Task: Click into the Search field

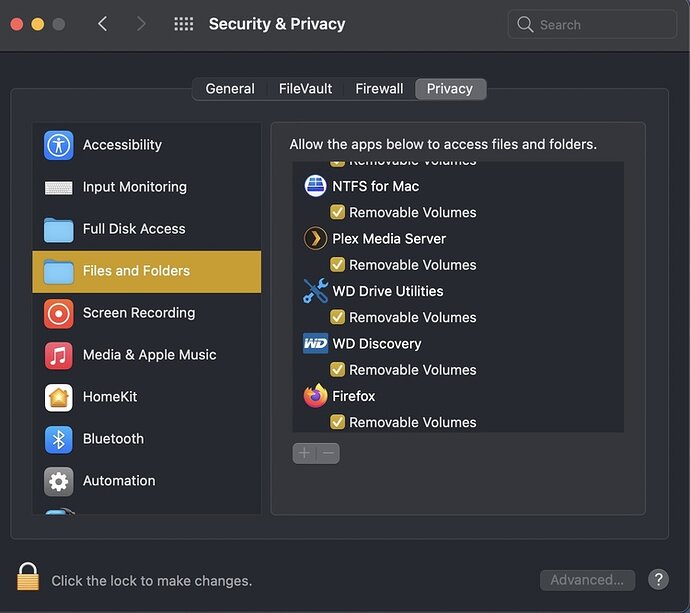Action: (592, 24)
